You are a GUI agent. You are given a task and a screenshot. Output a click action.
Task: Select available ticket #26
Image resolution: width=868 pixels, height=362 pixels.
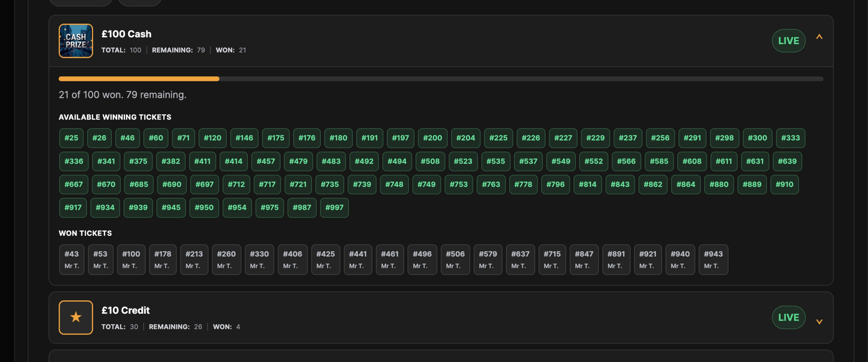(99, 138)
